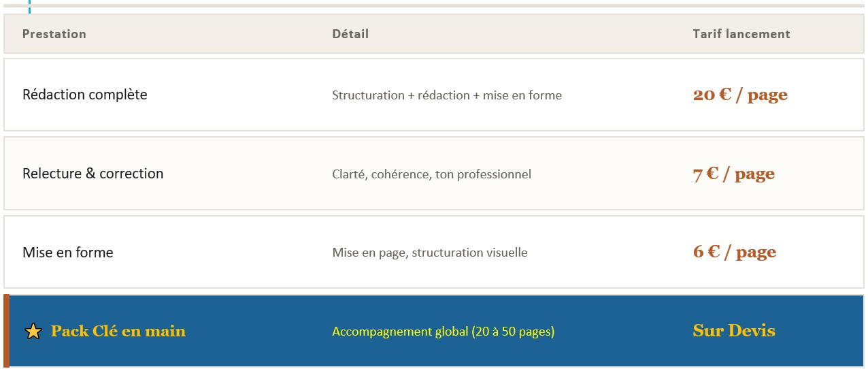The width and height of the screenshot is (868, 369).
Task: Select the "Relecture & correction" service name
Action: tap(93, 174)
